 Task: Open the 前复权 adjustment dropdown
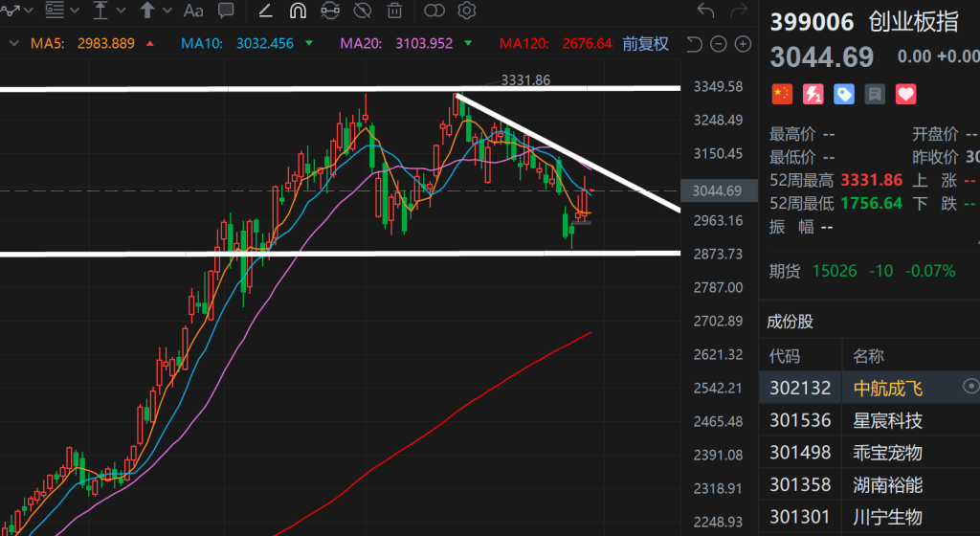(645, 43)
